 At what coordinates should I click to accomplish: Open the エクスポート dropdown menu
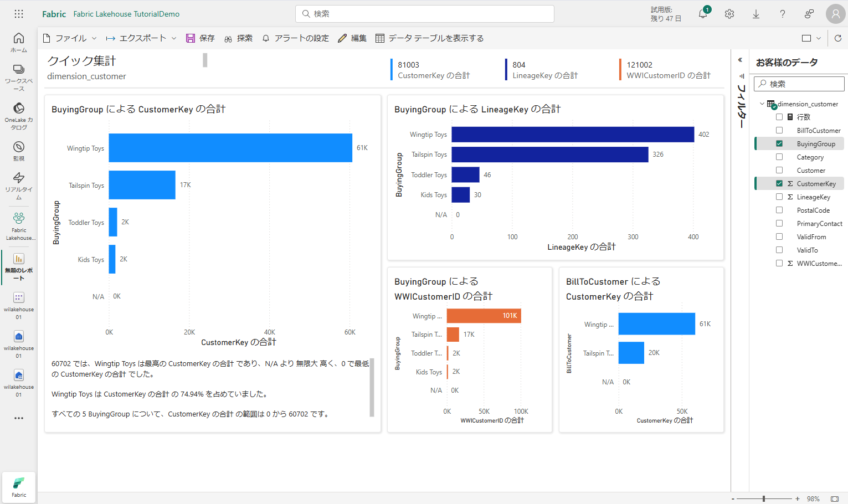coord(141,38)
